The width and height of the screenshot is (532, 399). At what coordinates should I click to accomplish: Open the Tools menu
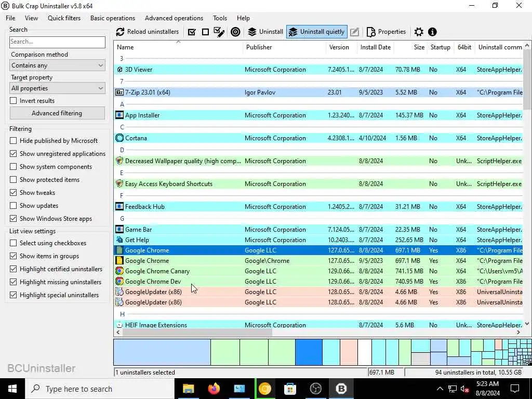[220, 18]
